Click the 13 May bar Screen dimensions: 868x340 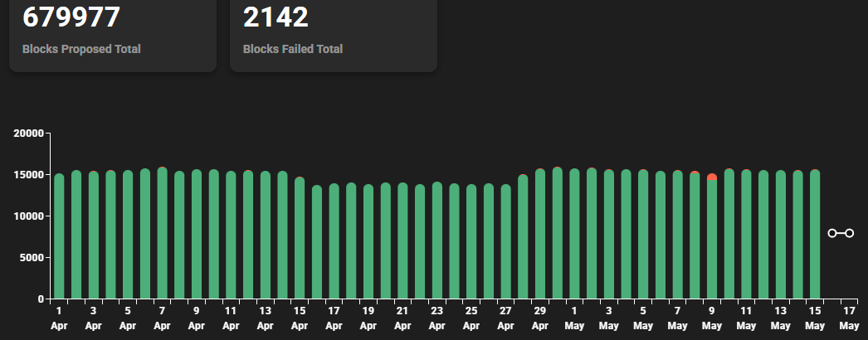(x=781, y=236)
